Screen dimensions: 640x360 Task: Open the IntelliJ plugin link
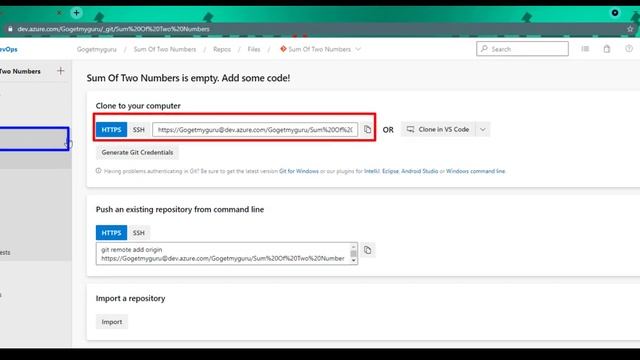[x=372, y=171]
